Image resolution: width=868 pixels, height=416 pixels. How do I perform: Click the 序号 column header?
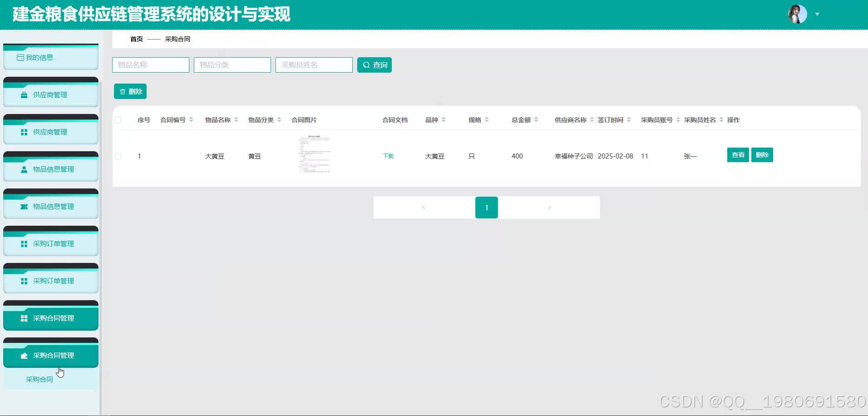(144, 120)
